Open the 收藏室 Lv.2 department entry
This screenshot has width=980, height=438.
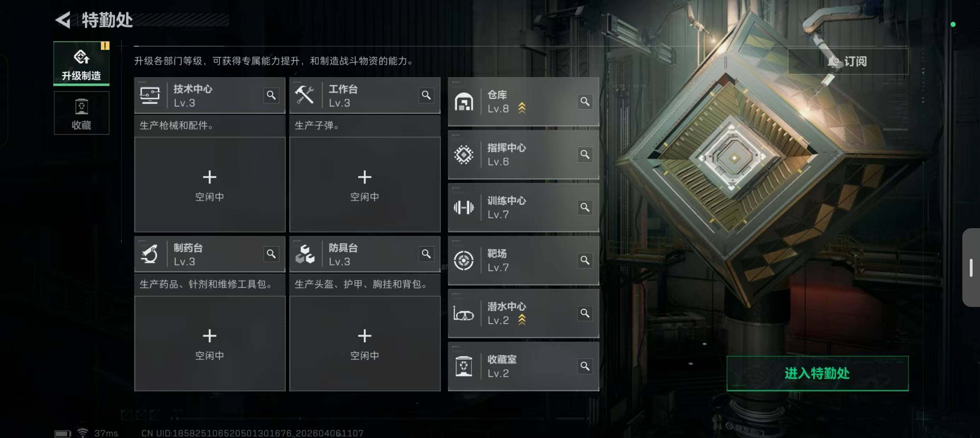(524, 367)
